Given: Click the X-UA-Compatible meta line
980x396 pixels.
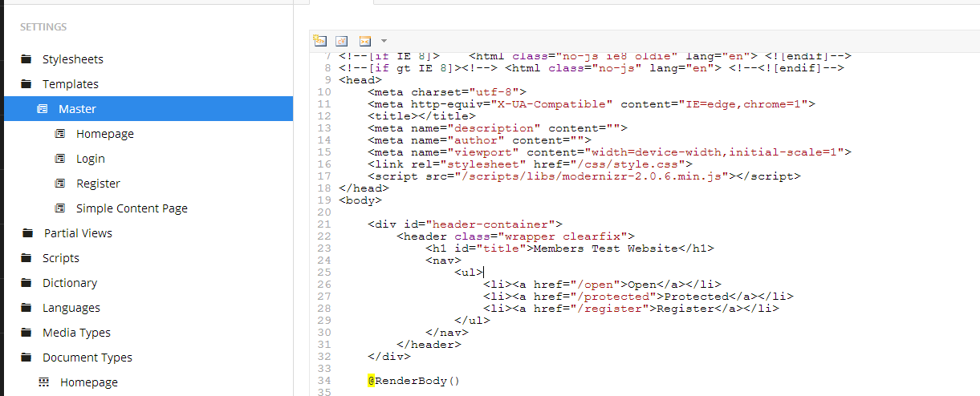Looking at the screenshot, I should pos(592,104).
